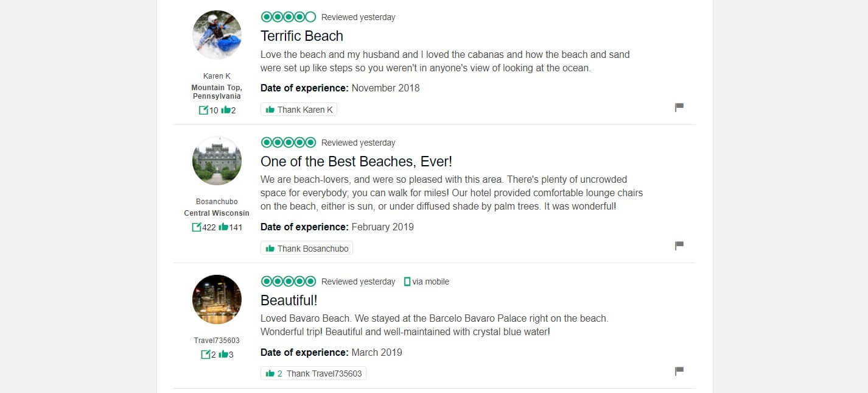Click Karen K's contributions count icon

(x=203, y=110)
